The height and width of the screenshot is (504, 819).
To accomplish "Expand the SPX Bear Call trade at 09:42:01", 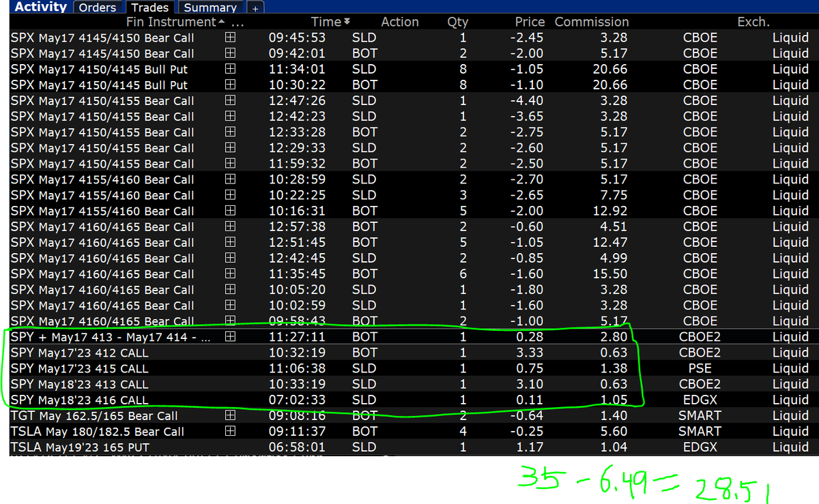I will [x=230, y=54].
